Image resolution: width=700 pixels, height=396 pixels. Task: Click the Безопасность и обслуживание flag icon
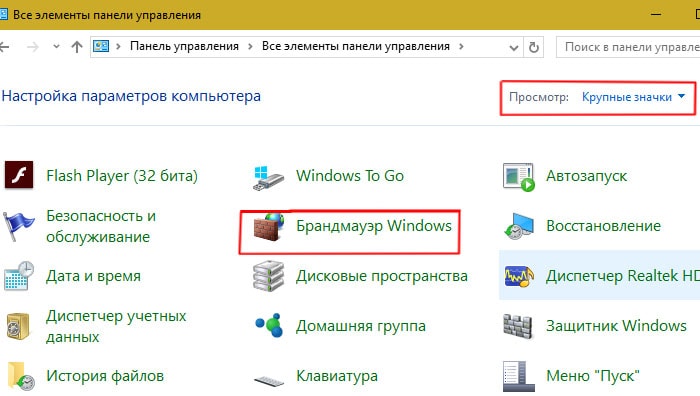(x=18, y=226)
